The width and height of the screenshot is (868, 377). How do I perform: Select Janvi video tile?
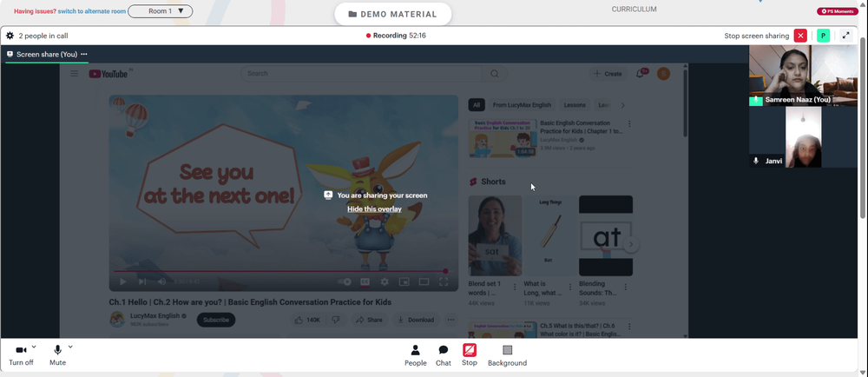[803, 136]
